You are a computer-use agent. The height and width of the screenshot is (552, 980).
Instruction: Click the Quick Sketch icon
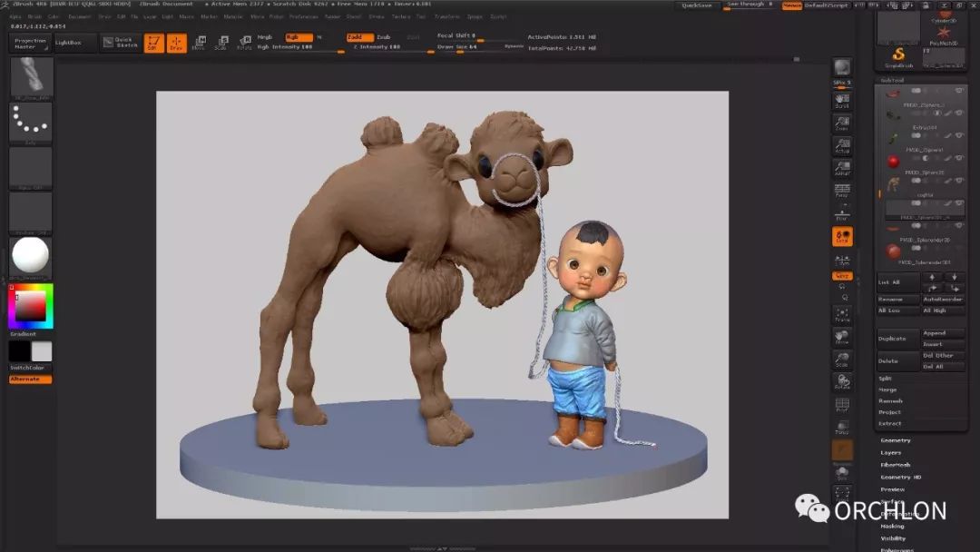click(x=119, y=43)
